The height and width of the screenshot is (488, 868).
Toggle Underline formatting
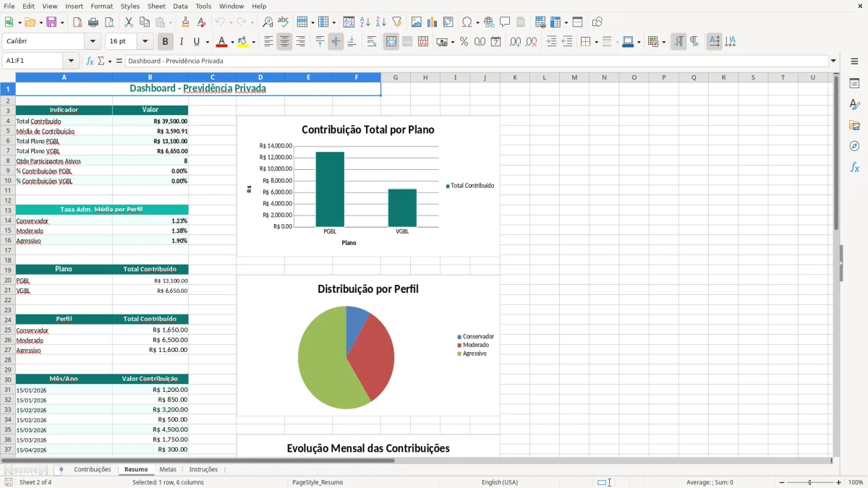[x=197, y=42]
